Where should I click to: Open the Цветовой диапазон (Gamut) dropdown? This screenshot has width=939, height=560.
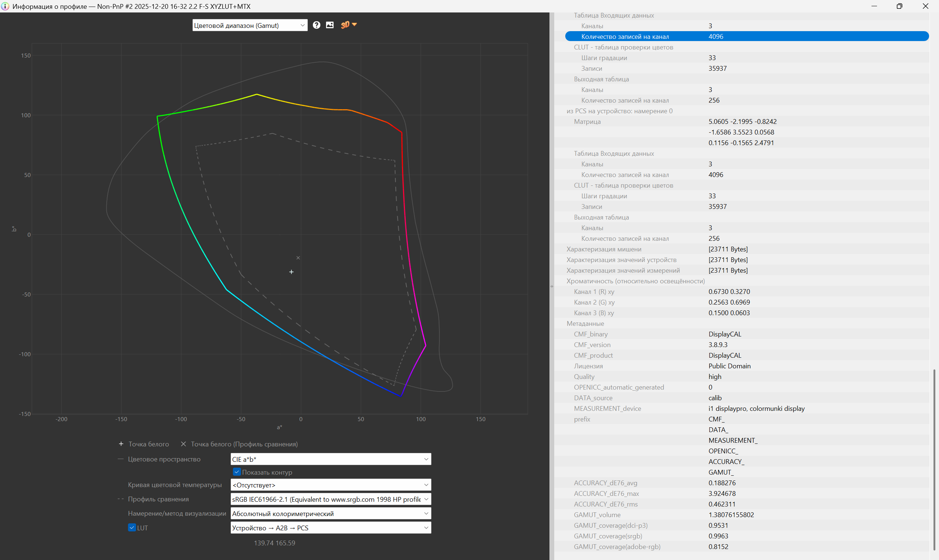(249, 25)
